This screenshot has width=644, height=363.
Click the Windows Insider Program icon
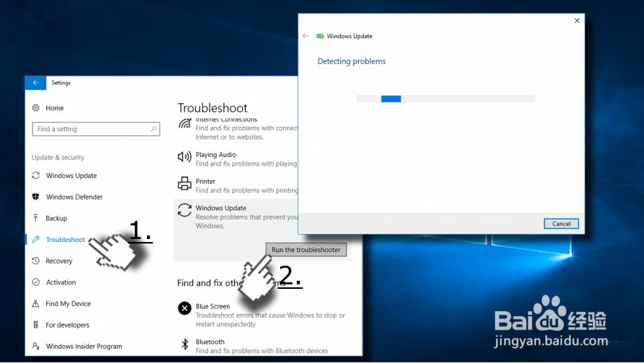tap(36, 346)
